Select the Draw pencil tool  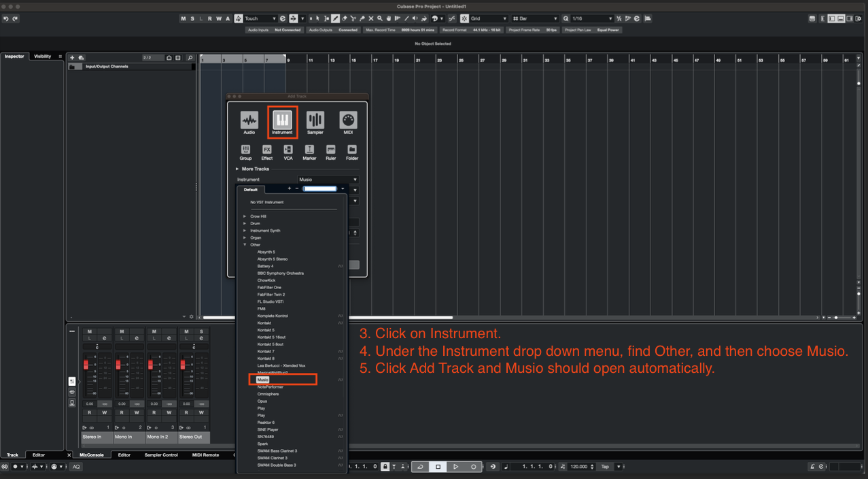tap(336, 19)
